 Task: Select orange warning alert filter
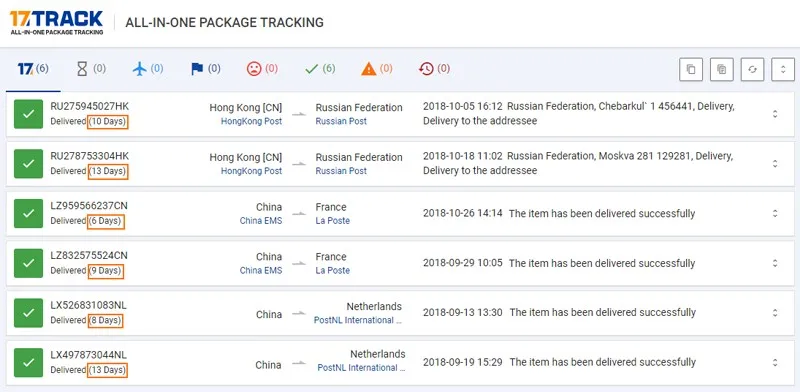(x=377, y=69)
